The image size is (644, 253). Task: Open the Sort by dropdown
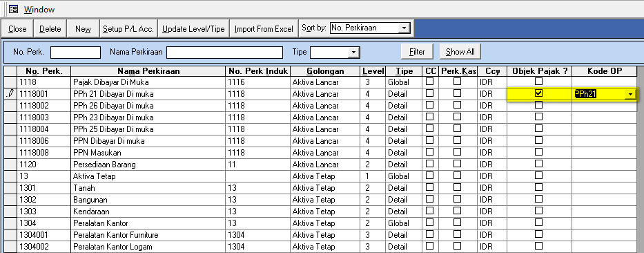pos(404,28)
